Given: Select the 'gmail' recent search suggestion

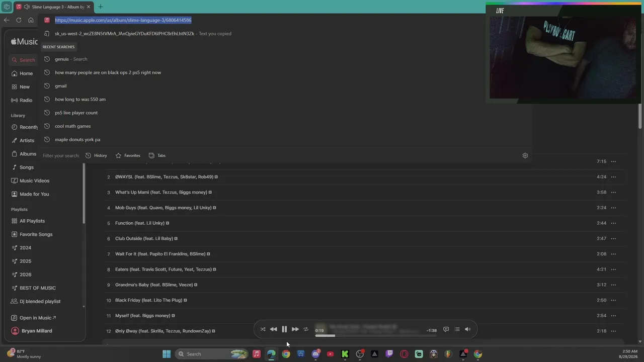Looking at the screenshot, I should tap(286, 86).
